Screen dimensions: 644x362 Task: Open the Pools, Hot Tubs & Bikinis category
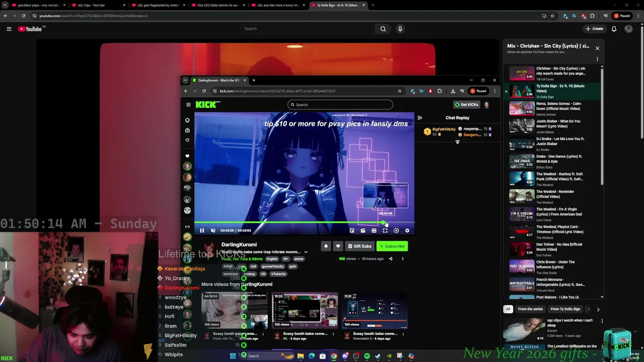[242, 259]
